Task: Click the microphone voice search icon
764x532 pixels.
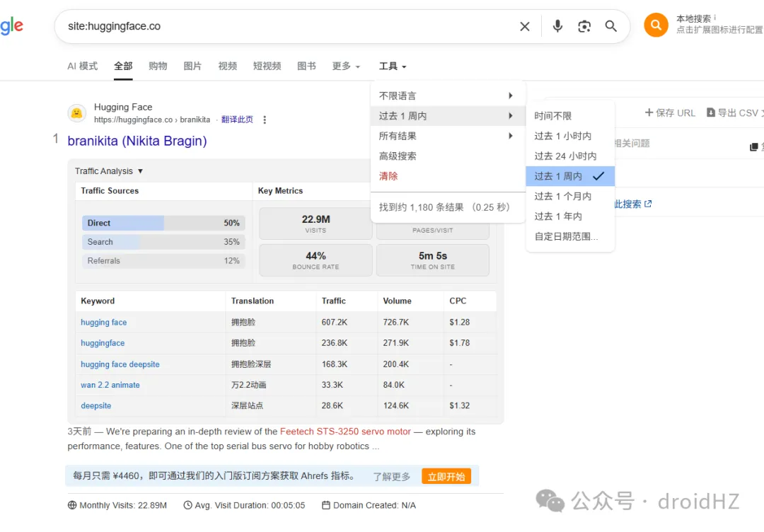Action: click(x=557, y=27)
